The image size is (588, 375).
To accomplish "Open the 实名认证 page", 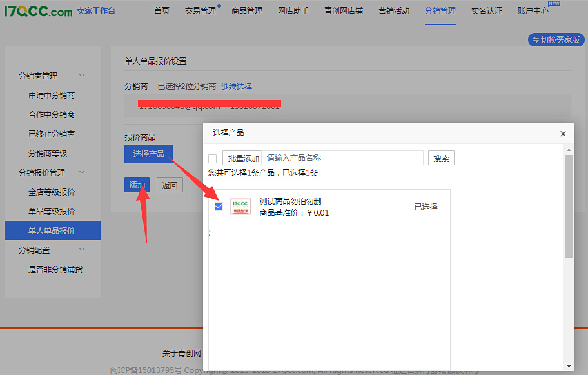I will coord(487,11).
